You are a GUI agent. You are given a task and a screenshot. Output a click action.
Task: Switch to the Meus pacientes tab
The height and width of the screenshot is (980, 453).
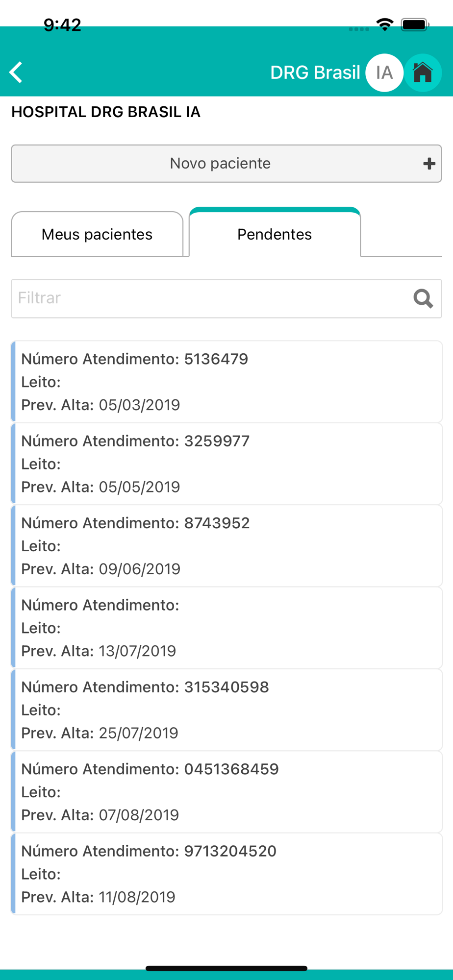coord(97,234)
